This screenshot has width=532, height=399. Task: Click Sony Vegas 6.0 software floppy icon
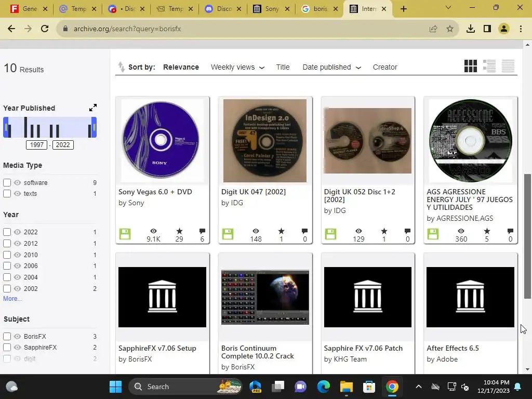[125, 234]
